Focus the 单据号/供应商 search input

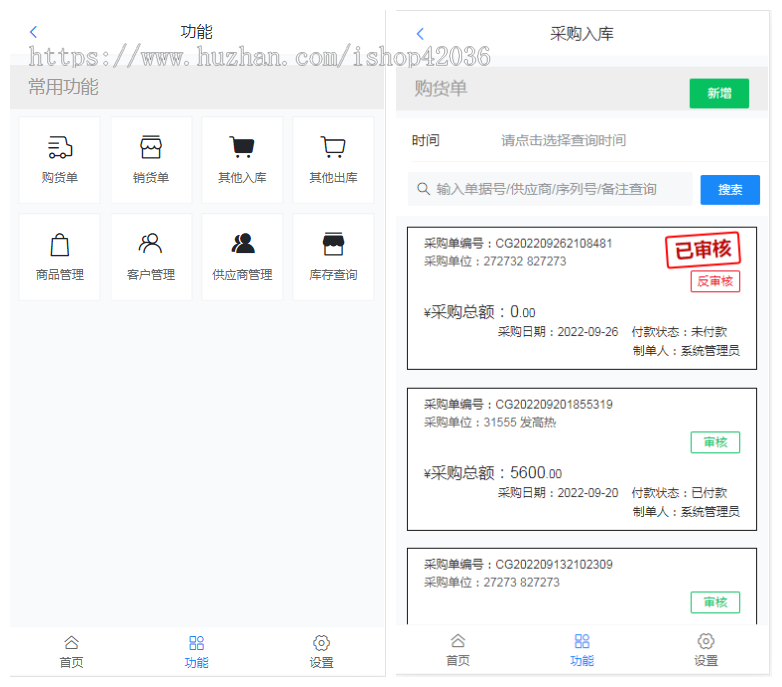[x=550, y=189]
